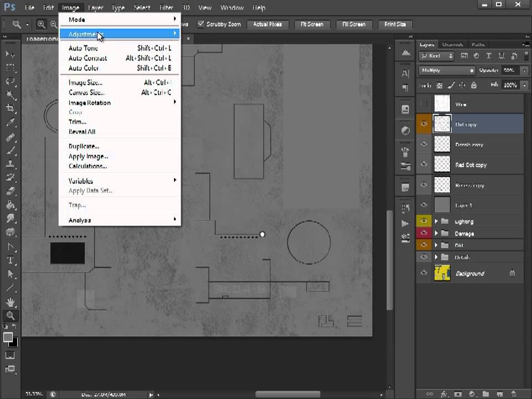Open the Fill slider dropdown arrow

pos(525,85)
